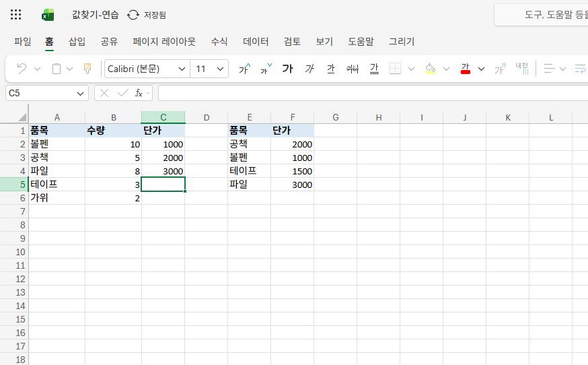Image resolution: width=588 pixels, height=365 pixels.
Task: Select header cell F1 단가
Action: click(292, 131)
